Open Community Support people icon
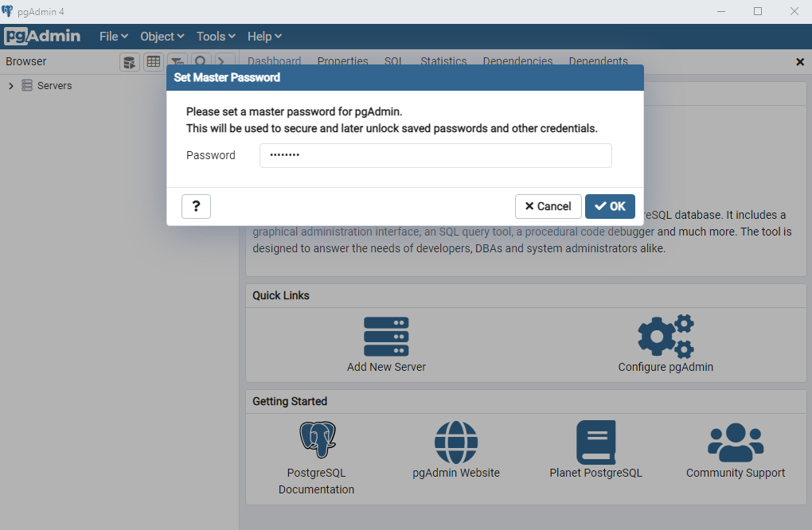Viewport: 812px width, 530px height. (x=735, y=442)
